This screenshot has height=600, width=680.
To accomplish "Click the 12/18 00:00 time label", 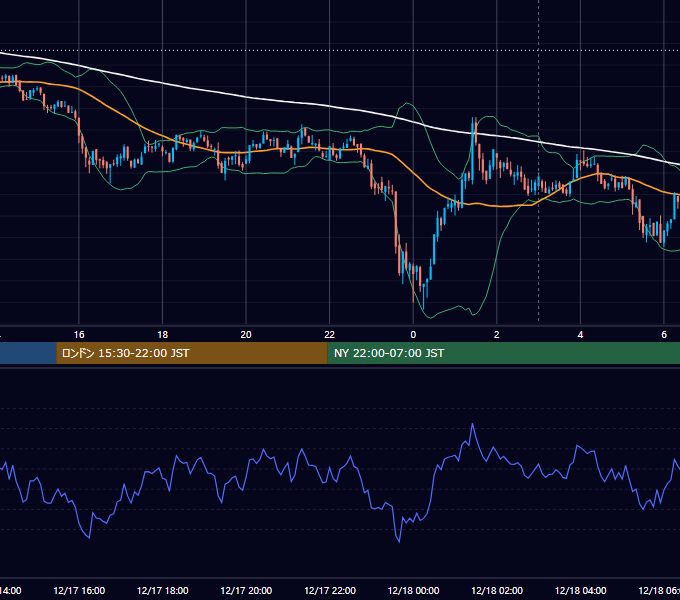I will coord(413,590).
